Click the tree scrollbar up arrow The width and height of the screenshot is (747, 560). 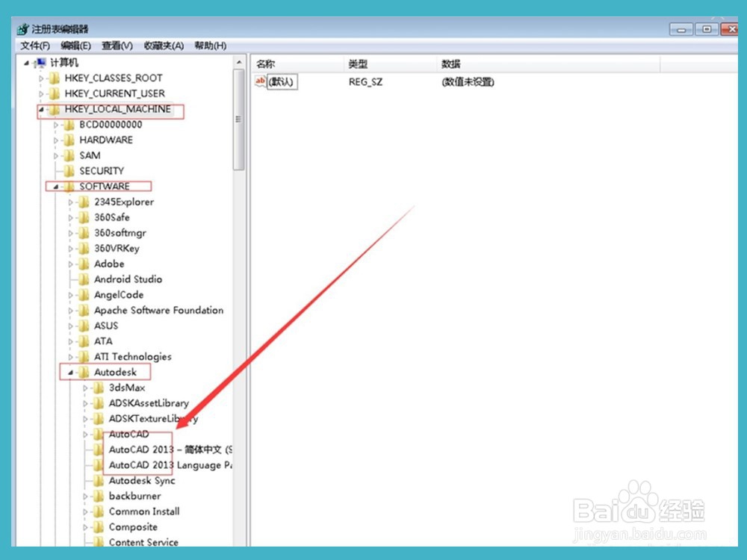click(x=239, y=63)
